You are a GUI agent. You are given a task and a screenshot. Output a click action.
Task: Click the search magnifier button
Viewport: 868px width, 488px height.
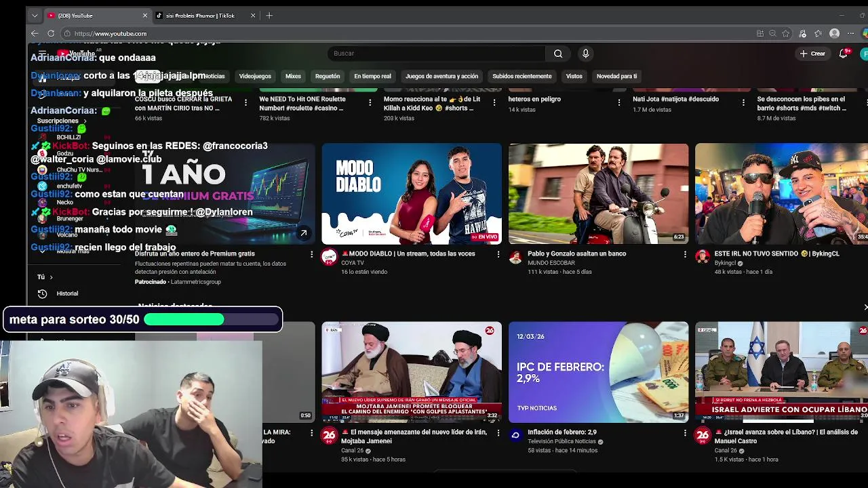point(558,54)
